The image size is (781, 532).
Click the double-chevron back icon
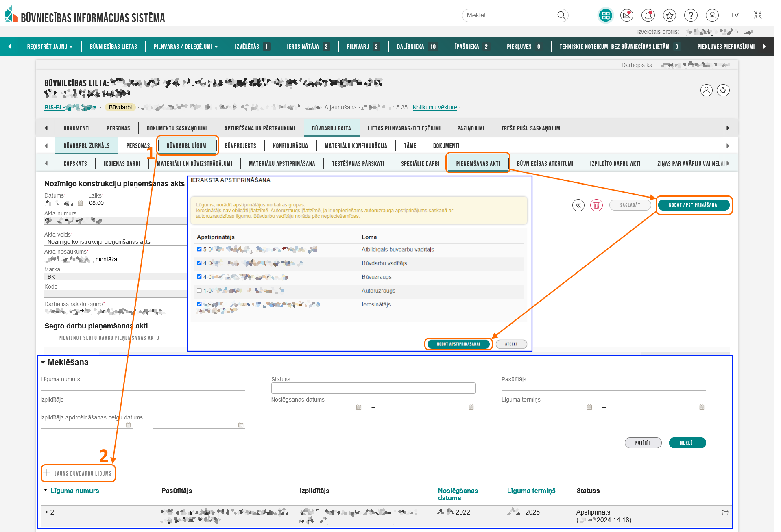[578, 205]
